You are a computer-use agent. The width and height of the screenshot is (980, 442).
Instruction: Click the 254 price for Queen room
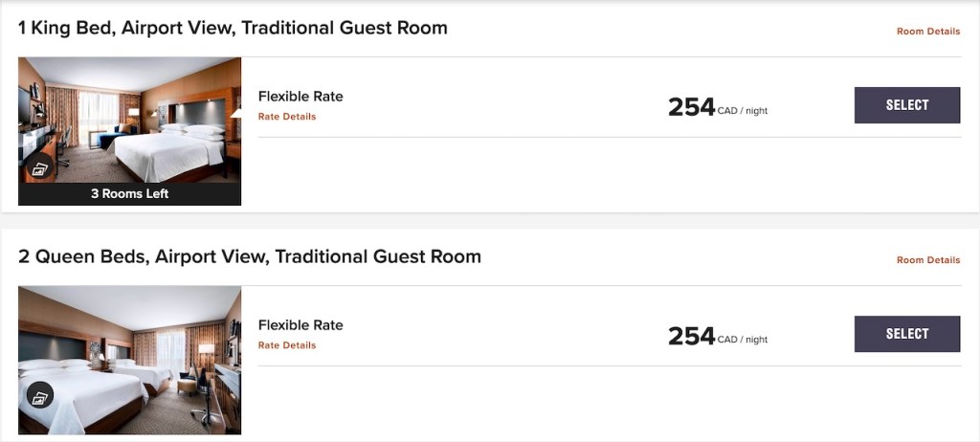[691, 336]
